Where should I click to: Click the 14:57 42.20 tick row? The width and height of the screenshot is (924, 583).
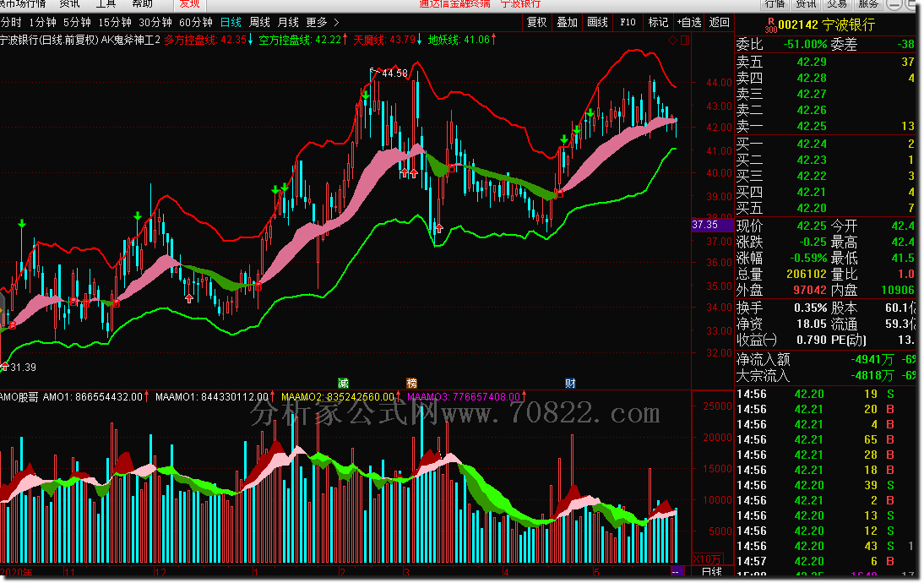[x=825, y=561]
